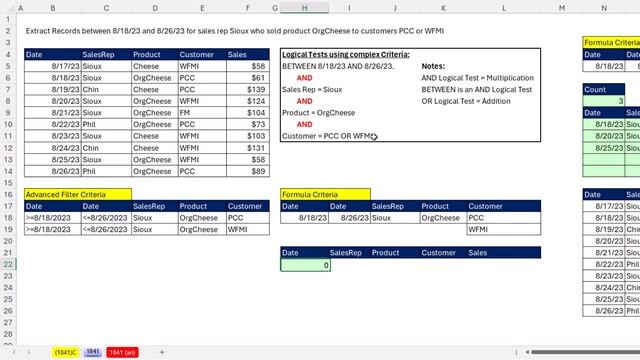
Task: Select the '$103' sales cell
Action: (x=248, y=136)
